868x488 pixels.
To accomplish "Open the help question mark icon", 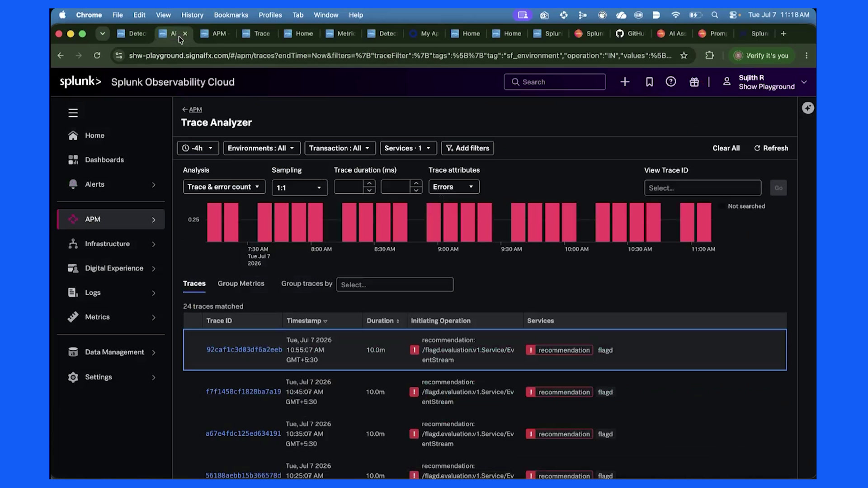I will (x=671, y=82).
